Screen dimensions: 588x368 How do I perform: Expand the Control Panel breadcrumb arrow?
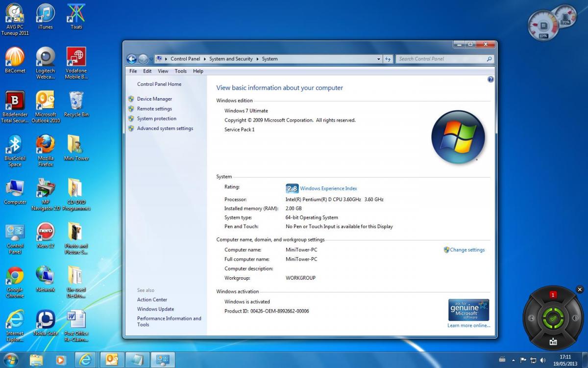pos(205,59)
